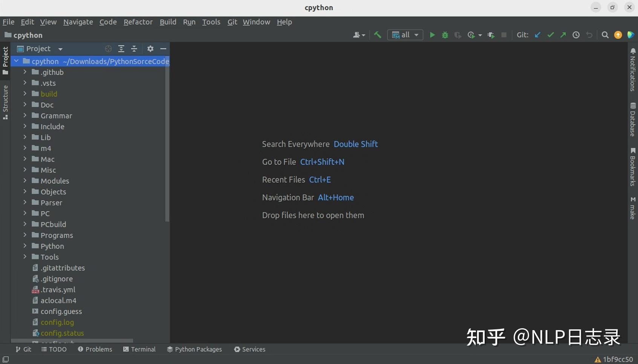Open the Git tool window tab
The image size is (638, 364).
pos(23,349)
